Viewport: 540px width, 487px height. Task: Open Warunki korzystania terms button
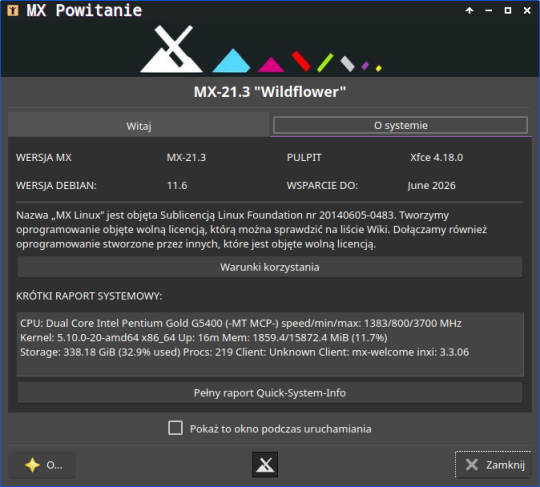[x=270, y=267]
